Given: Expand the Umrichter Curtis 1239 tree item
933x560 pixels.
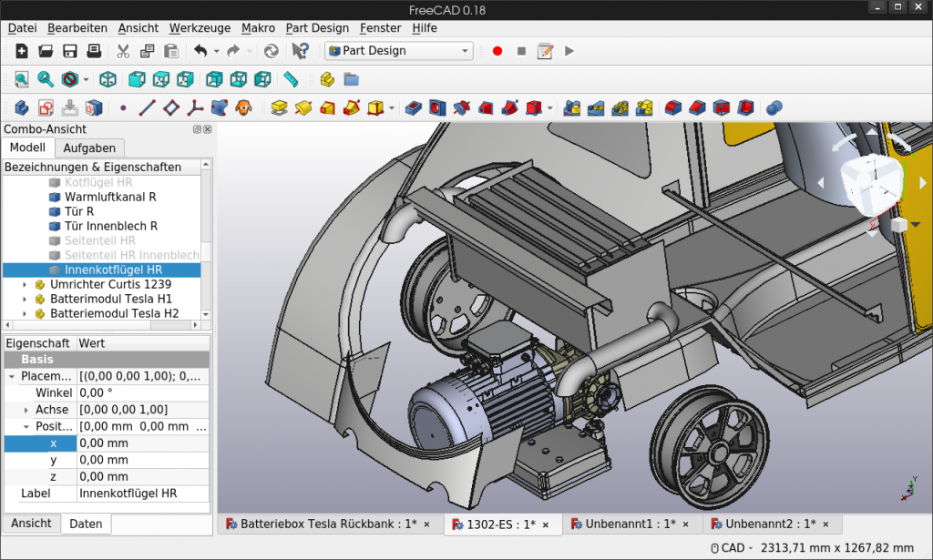Looking at the screenshot, I should pos(25,285).
